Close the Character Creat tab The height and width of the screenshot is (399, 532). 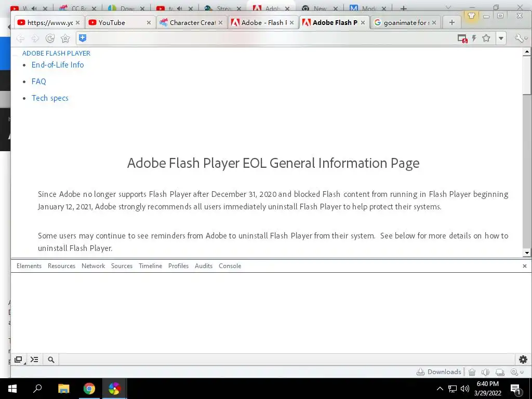coord(220,22)
